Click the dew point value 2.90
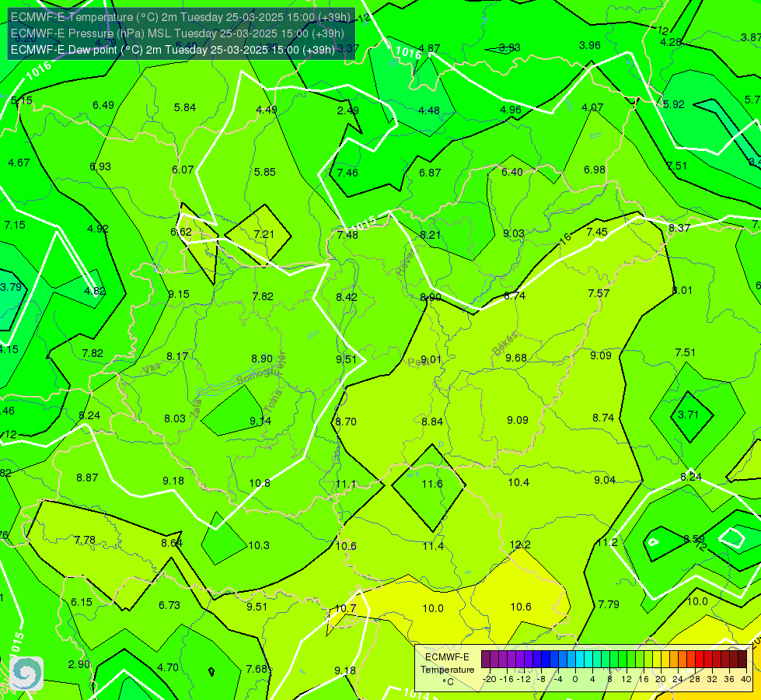The image size is (761, 700). pos(79,664)
